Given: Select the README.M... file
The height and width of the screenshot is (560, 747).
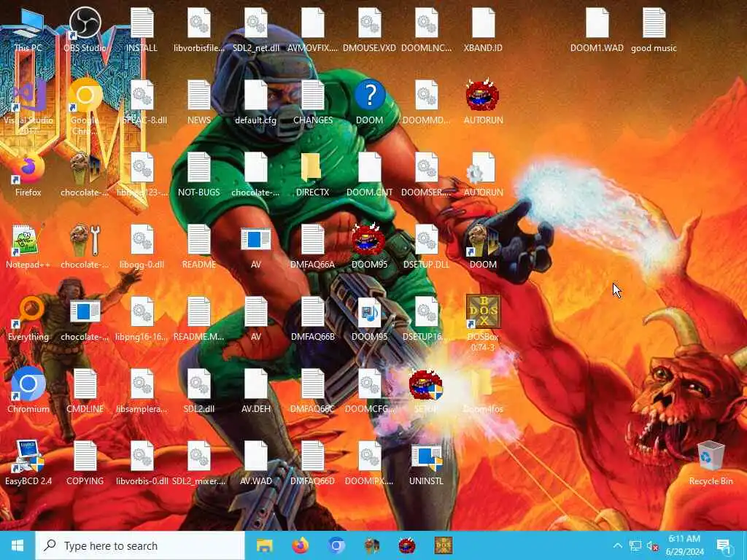Looking at the screenshot, I should click(198, 319).
